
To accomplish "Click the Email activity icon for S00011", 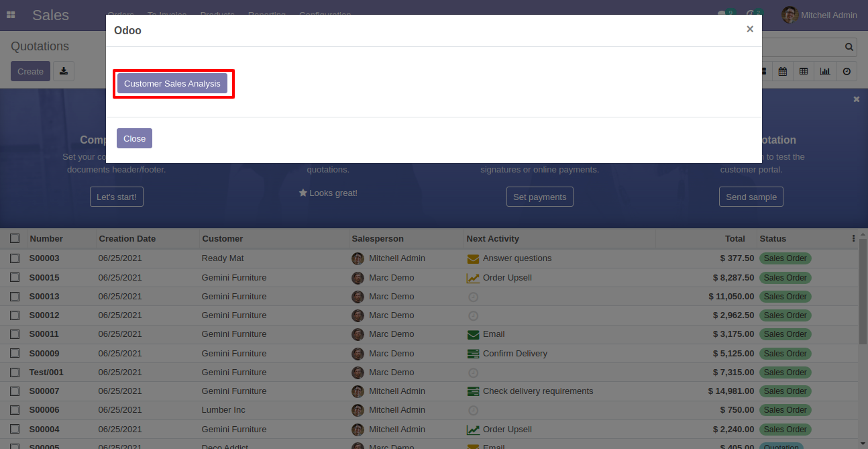I will click(474, 334).
